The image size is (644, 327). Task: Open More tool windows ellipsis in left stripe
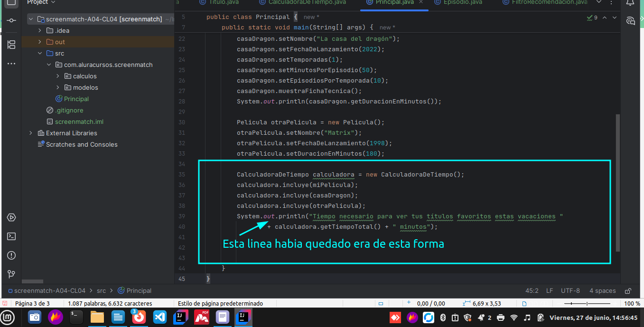pyautogui.click(x=11, y=63)
